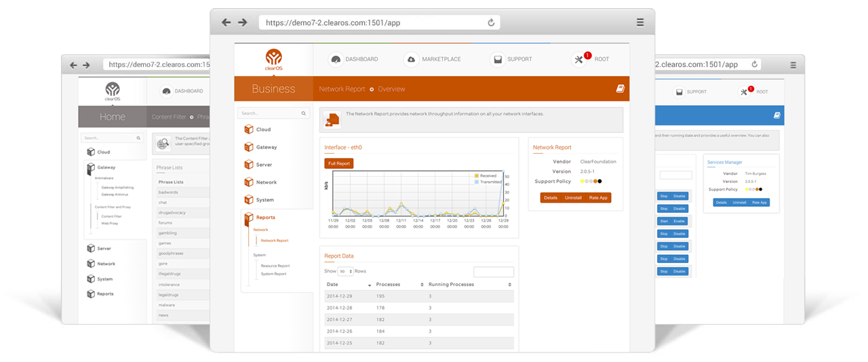Image resolution: width=868 pixels, height=362 pixels.
Task: Select System Report in the sidebar tree
Action: (273, 274)
